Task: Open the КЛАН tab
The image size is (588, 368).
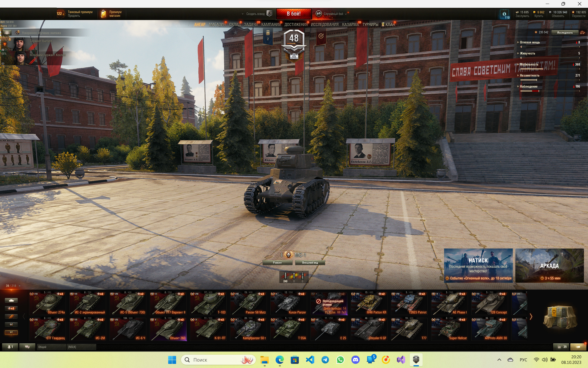Action: pos(388,25)
